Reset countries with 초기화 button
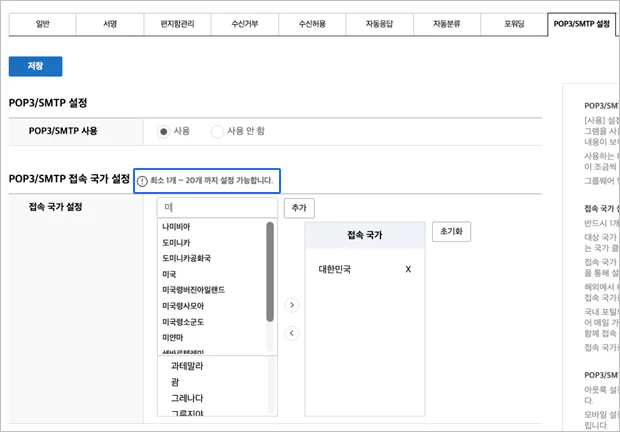Image resolution: width=620 pixels, height=432 pixels. tap(450, 231)
